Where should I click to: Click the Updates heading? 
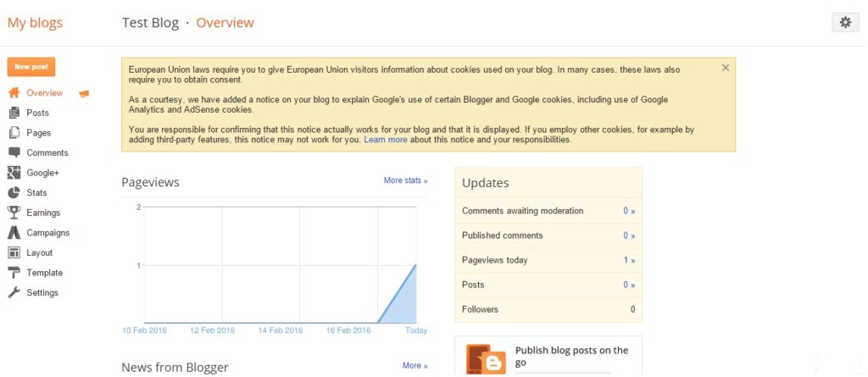[486, 183]
